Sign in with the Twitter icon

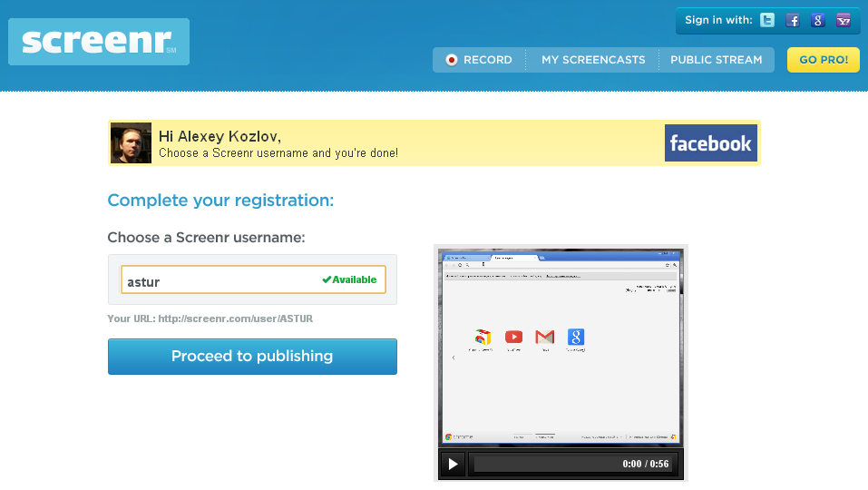(x=767, y=21)
